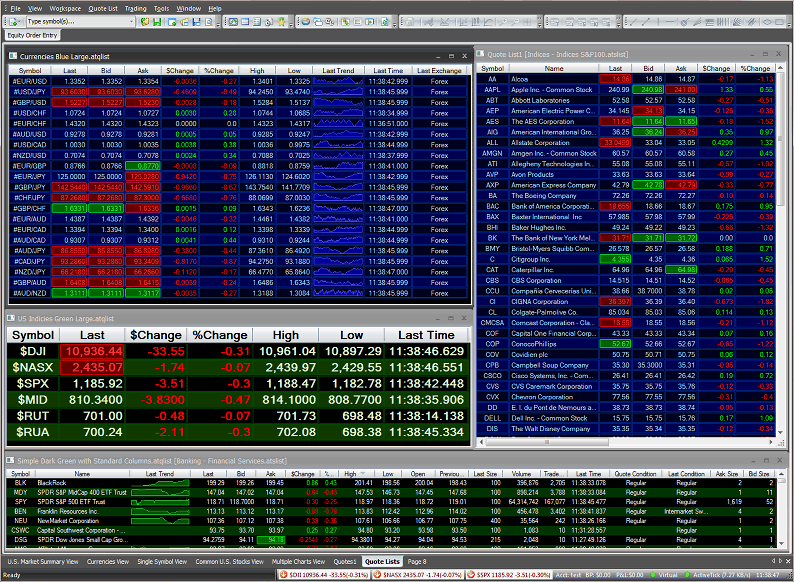This screenshot has width=794, height=582.
Task: Click the $NASX ticker icon in status bar
Action: (377, 575)
